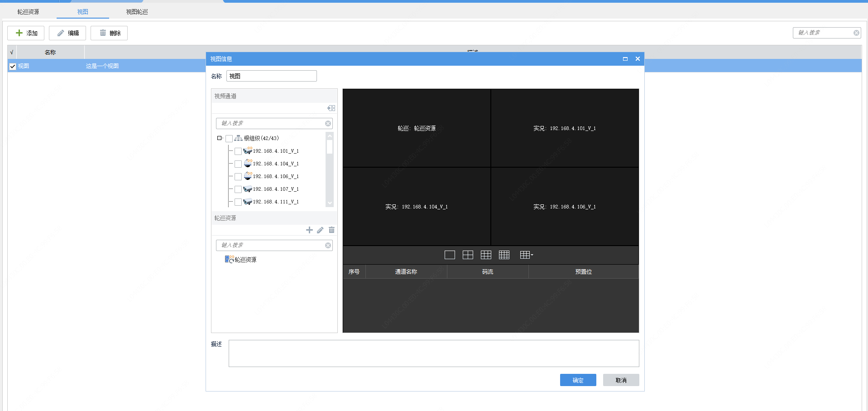
Task: Check the 192.168.4.106_V_1 checkbox
Action: point(238,177)
